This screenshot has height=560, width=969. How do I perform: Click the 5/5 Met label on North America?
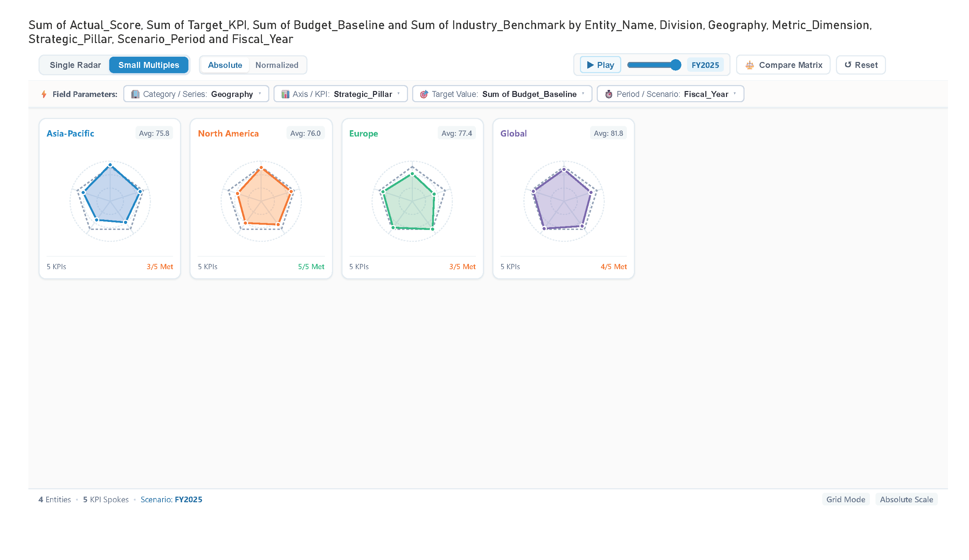311,267
